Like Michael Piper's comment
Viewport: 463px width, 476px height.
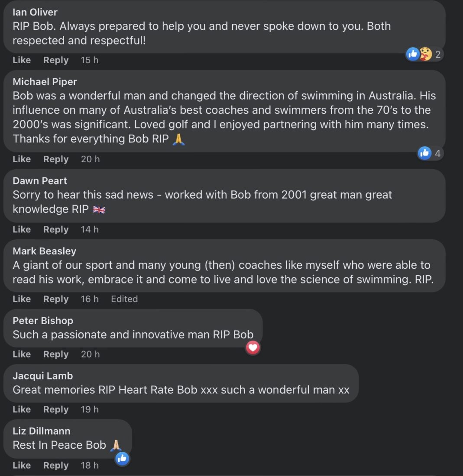point(22,159)
